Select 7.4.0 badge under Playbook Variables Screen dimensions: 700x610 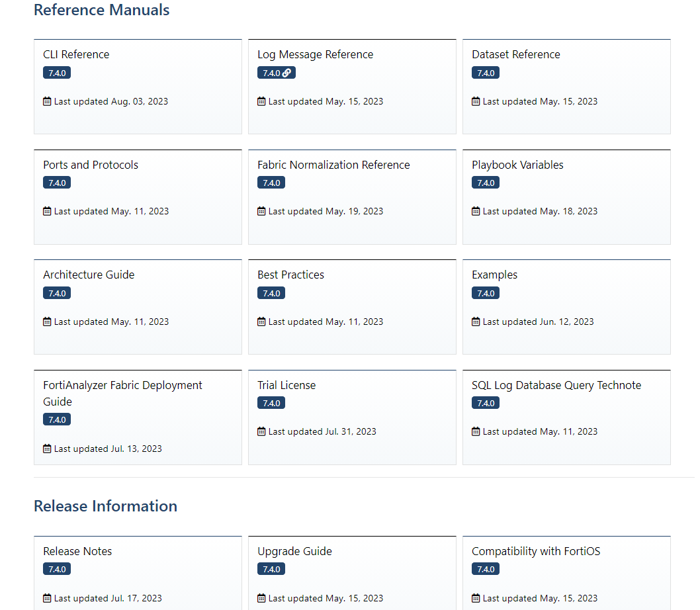tap(485, 183)
